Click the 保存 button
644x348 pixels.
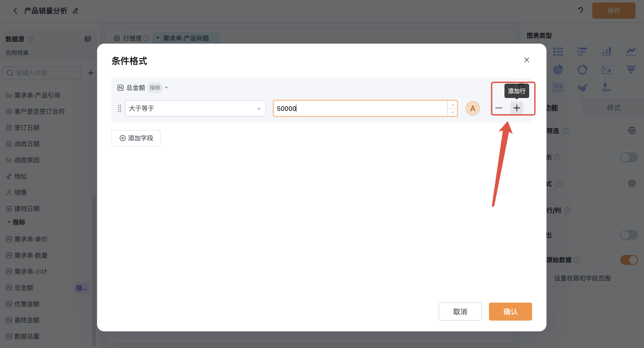click(x=613, y=11)
